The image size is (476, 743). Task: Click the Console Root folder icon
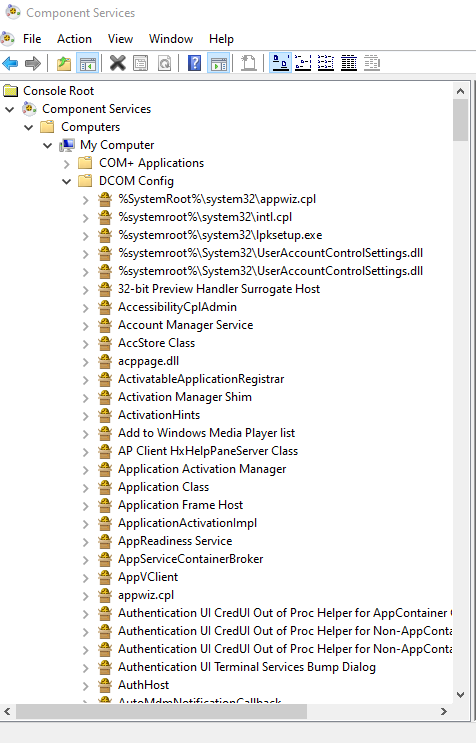pyautogui.click(x=11, y=91)
